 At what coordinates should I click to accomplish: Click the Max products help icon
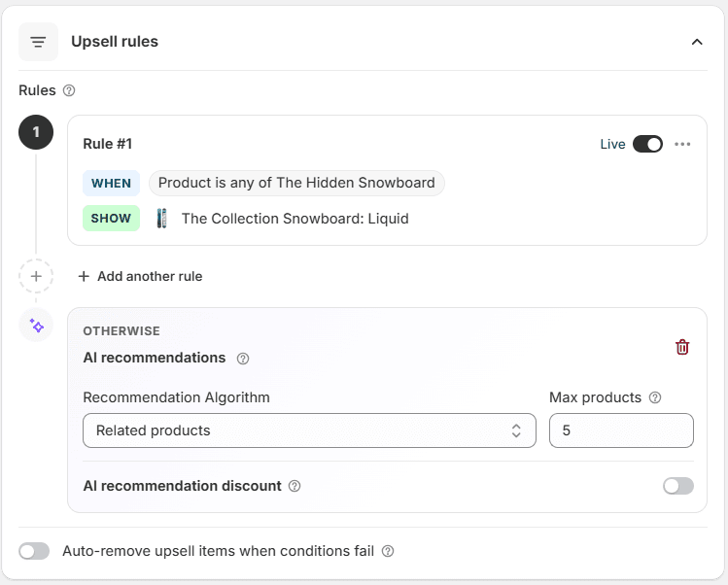coord(655,397)
